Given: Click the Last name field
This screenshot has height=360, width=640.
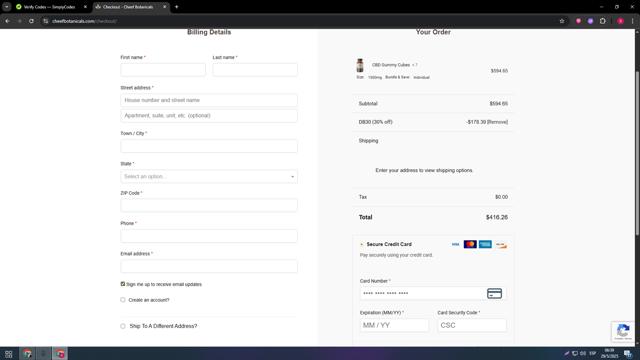Looking at the screenshot, I should (255, 69).
